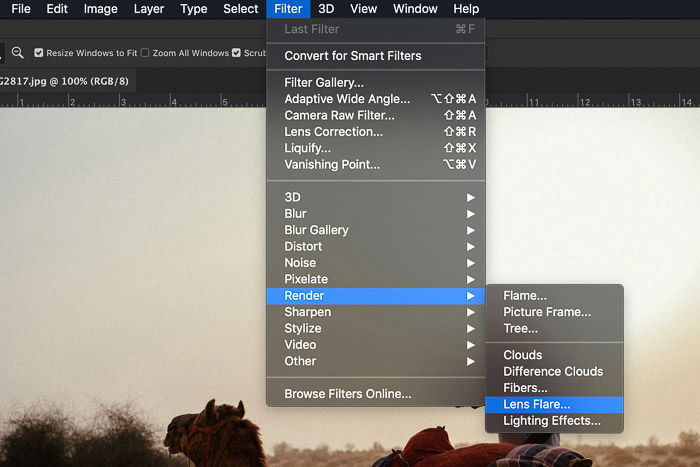Expand the Blur Gallery submenu
Viewport: 700px width, 467px height.
[375, 230]
